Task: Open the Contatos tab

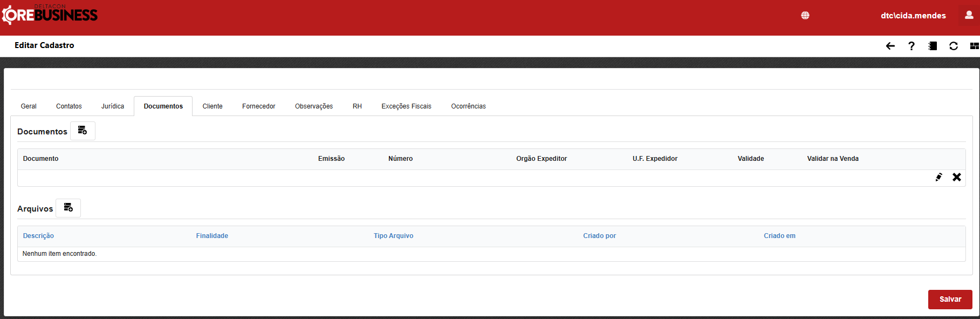Action: (69, 106)
